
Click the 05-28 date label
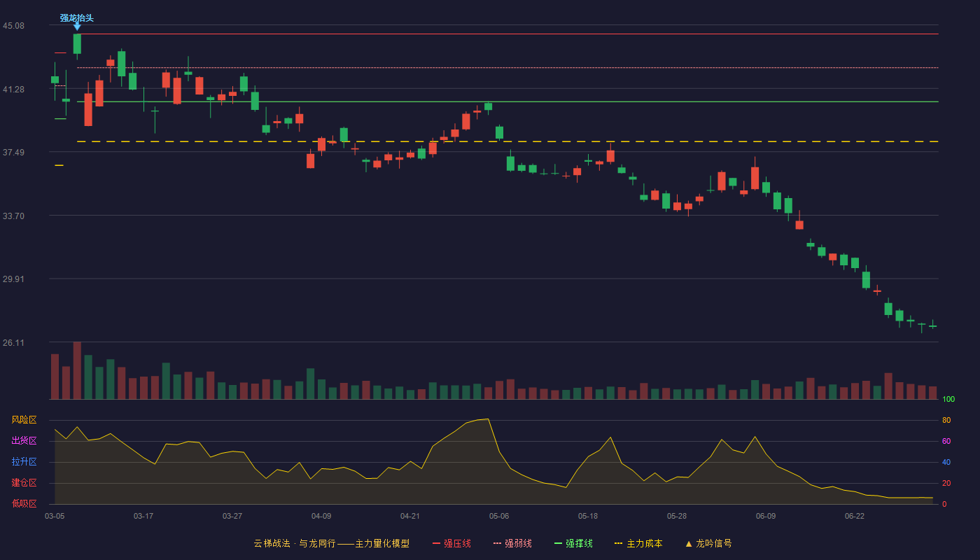click(677, 516)
